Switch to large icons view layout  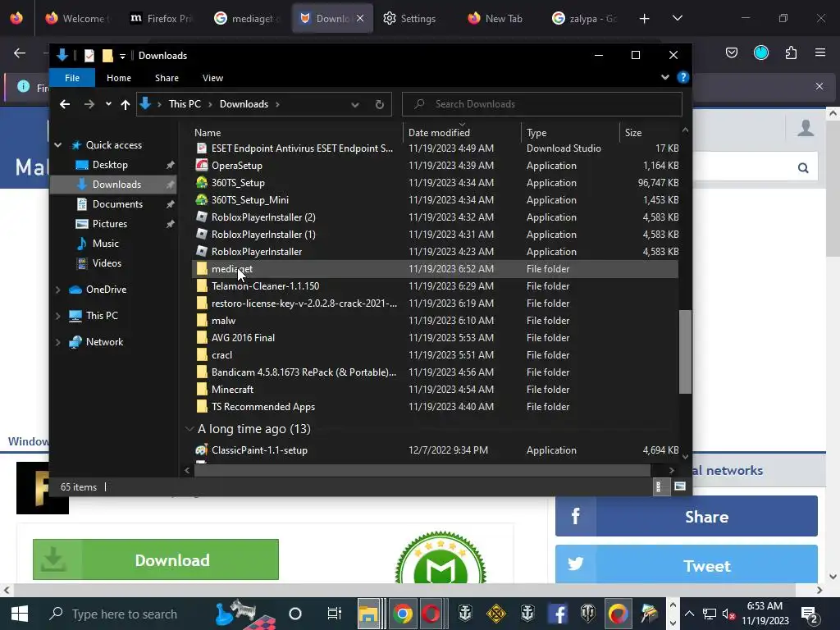pos(680,486)
